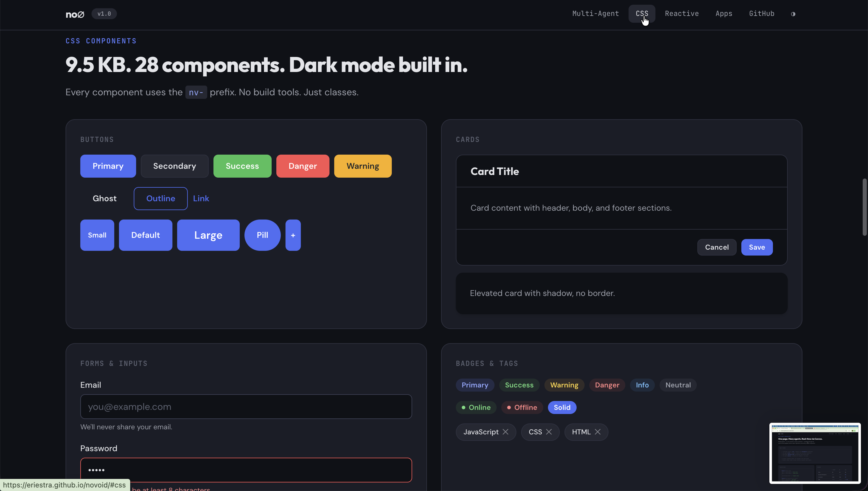Toggle the dark mode icon

pyautogui.click(x=793, y=14)
